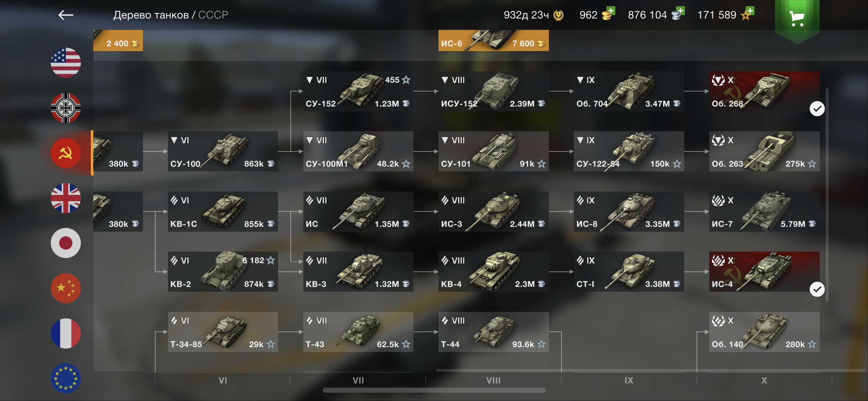
Task: Select the France nation flag
Action: click(66, 333)
